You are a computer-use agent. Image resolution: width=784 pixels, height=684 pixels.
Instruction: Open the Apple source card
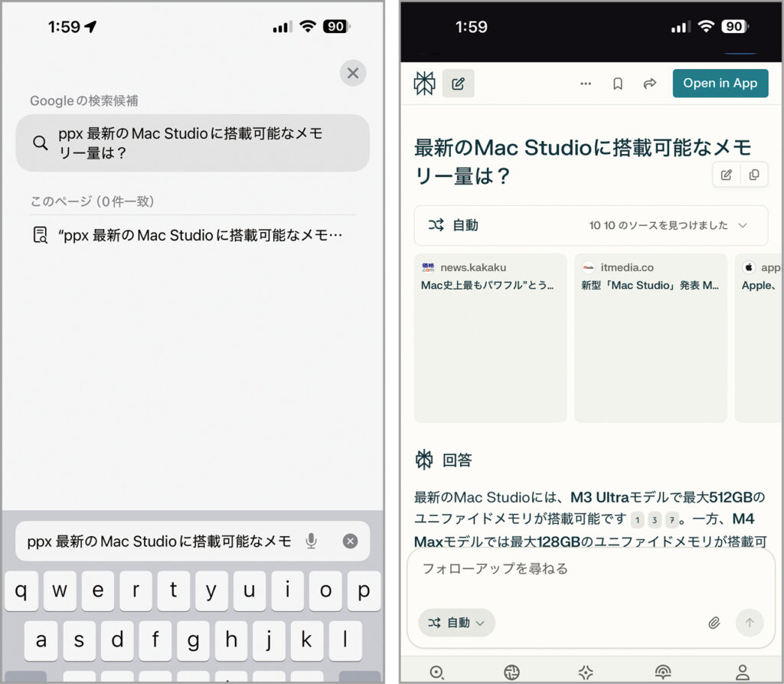coord(759,338)
